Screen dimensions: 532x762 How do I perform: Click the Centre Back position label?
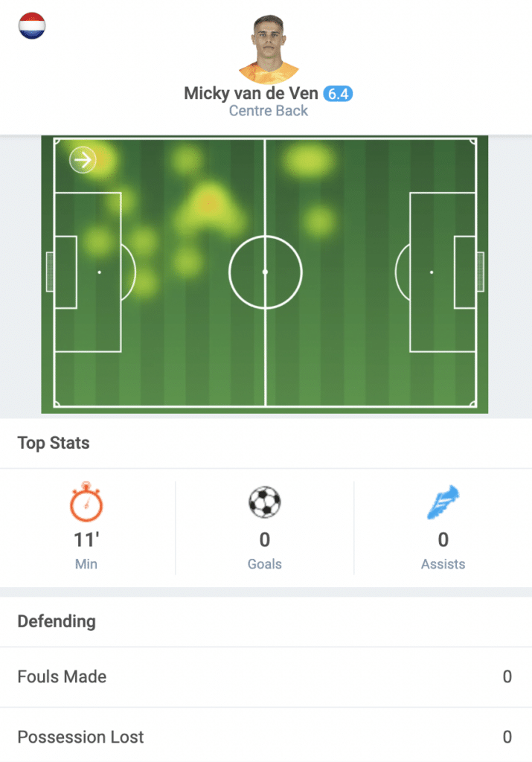[x=268, y=111]
